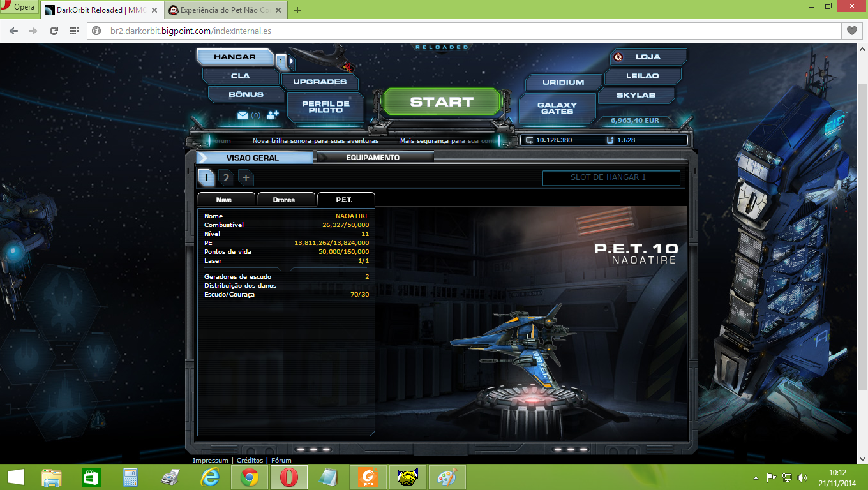Open the BÔNUS section

pos(246,94)
